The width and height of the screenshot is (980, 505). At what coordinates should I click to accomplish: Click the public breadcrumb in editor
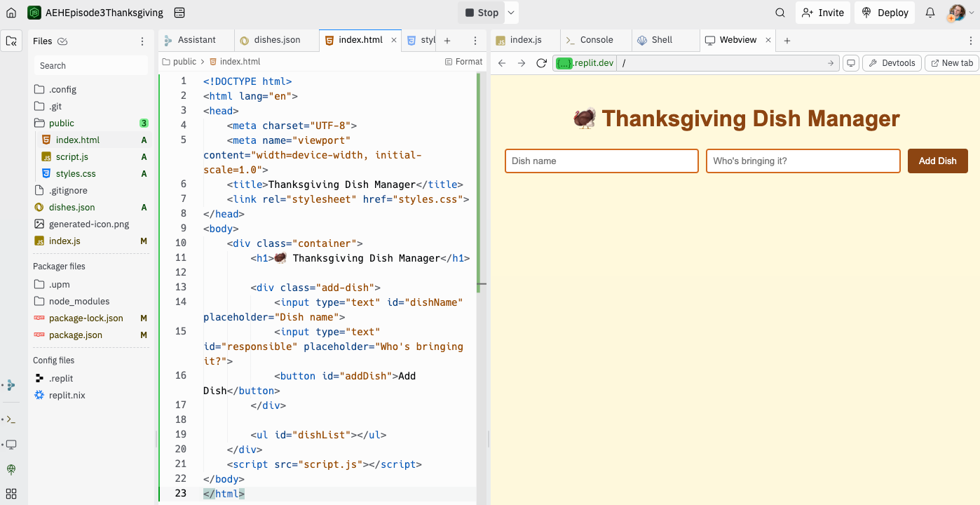(179, 62)
